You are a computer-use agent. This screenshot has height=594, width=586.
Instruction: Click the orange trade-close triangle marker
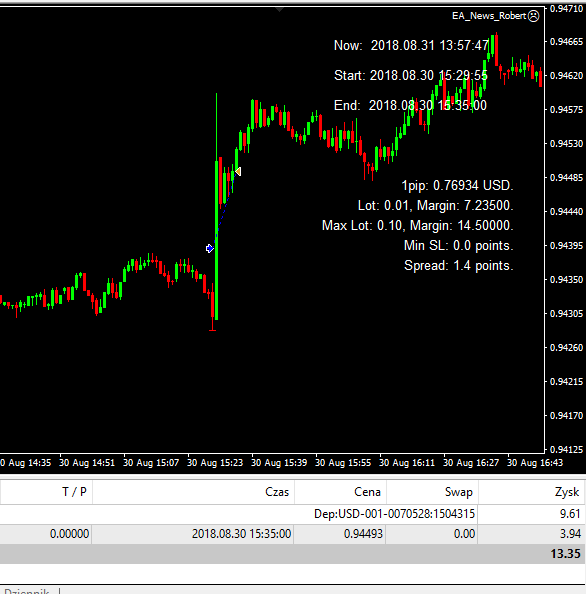(x=238, y=172)
